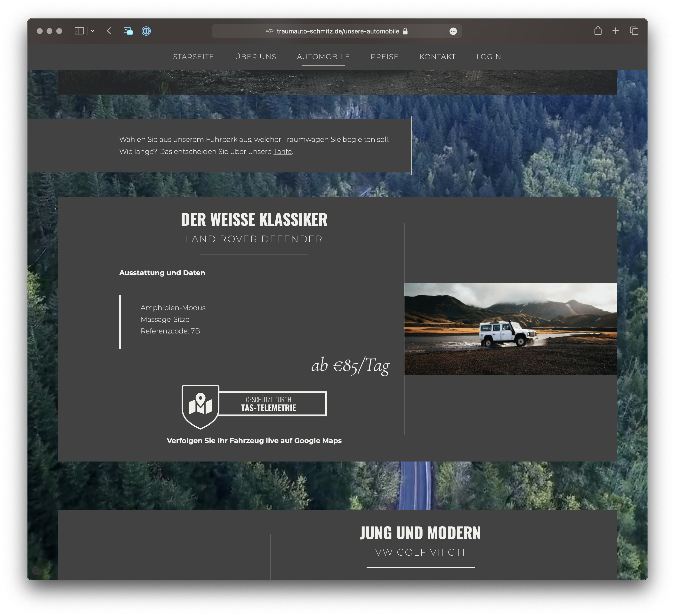
Task: Click 'Referenzcode: 7B' text
Action: pyautogui.click(x=170, y=331)
